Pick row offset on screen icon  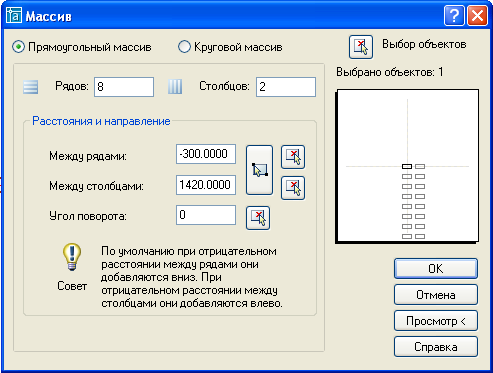point(293,157)
